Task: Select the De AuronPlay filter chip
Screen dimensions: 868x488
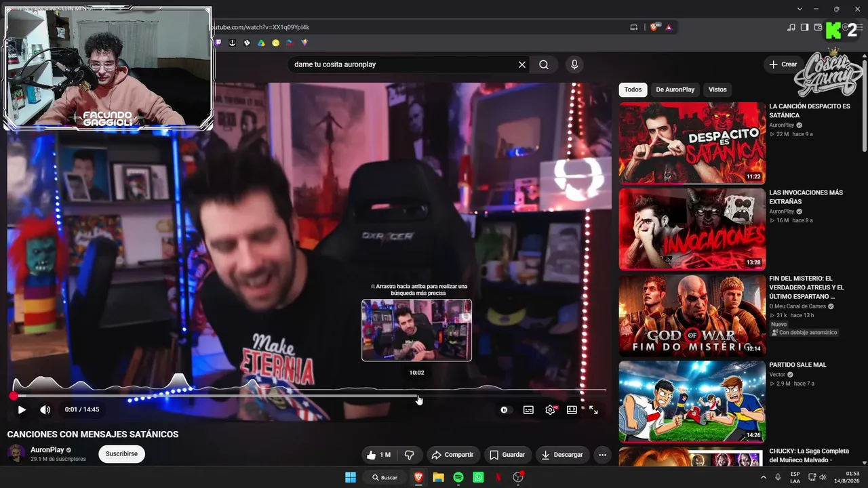Action: (675, 89)
